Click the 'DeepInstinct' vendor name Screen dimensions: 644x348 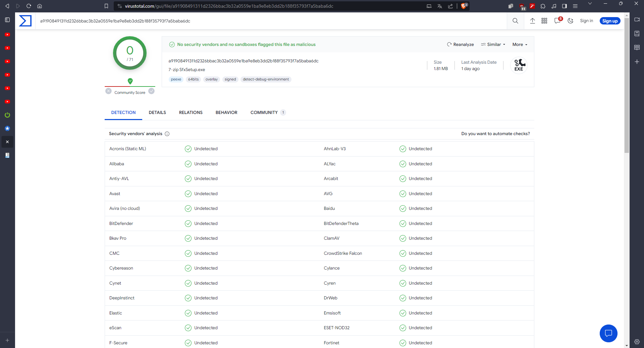click(122, 298)
